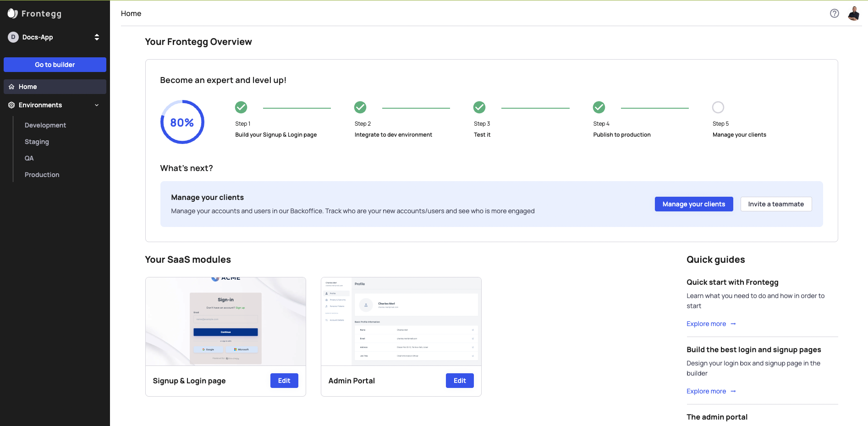Click arrow icon under login pages guide
The width and height of the screenshot is (868, 426).
click(x=733, y=391)
